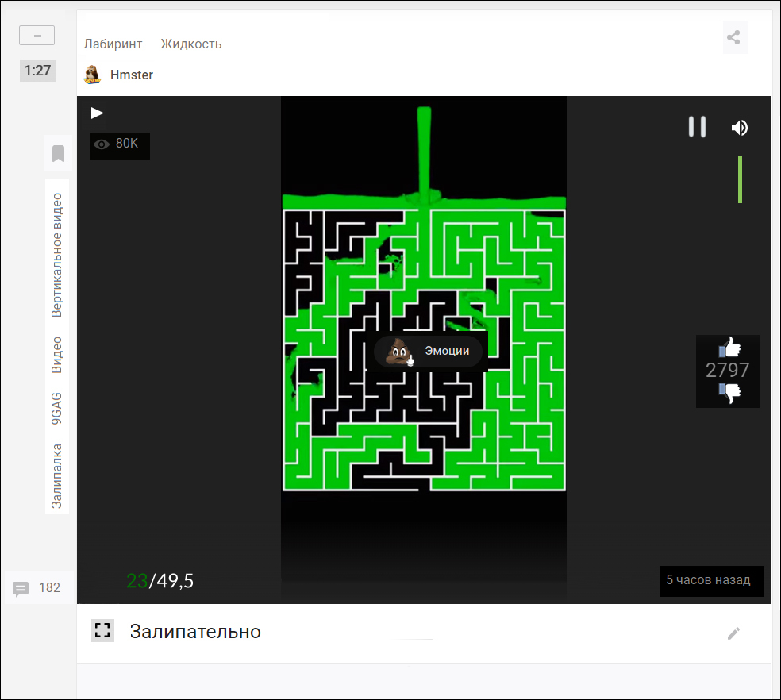Click the 1:27 duration label
Viewport: 781px width, 700px height.
(x=37, y=71)
